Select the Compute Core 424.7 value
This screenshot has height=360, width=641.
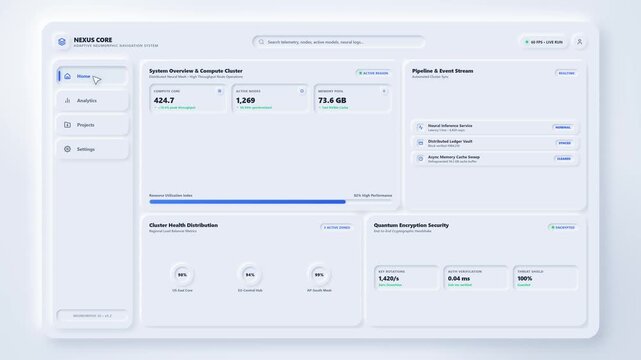(164, 100)
